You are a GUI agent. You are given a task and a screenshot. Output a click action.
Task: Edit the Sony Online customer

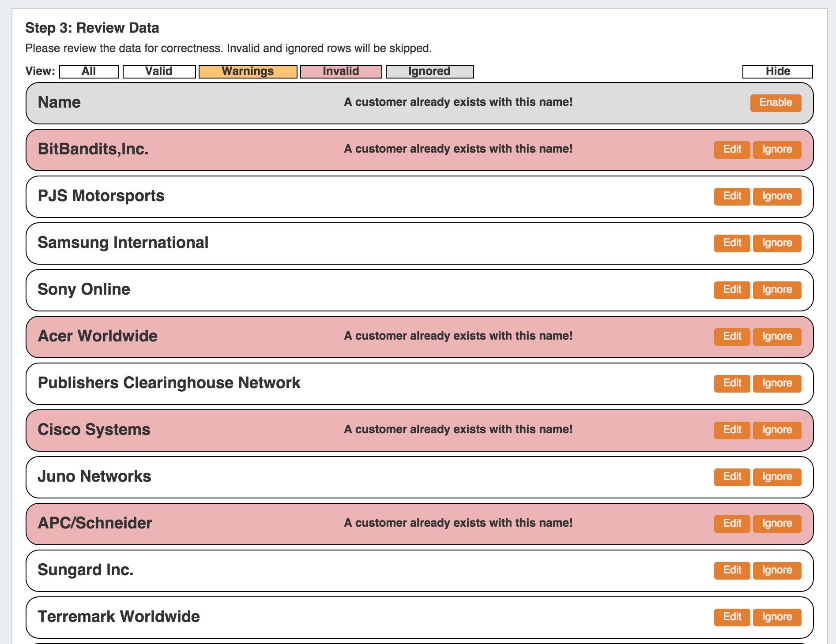pos(732,290)
